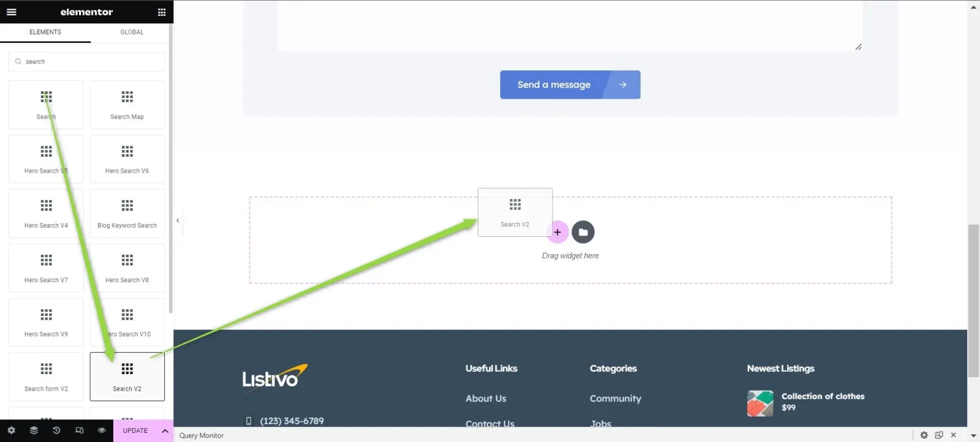Choose the Hero Search V6 widget
Image resolution: width=980 pixels, height=442 pixels.
[127, 159]
